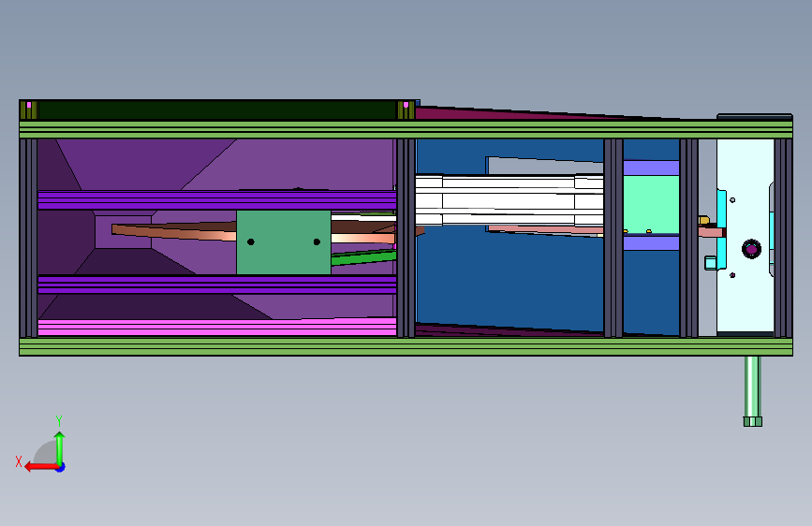The height and width of the screenshot is (526, 812).
Task: Click the blue origin ball of triad
Action: [x=61, y=467]
